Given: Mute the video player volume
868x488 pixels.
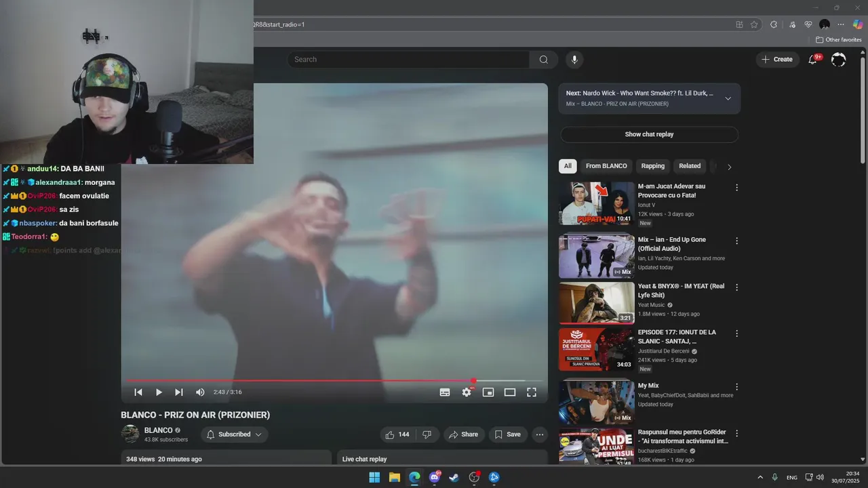Looking at the screenshot, I should 200,392.
